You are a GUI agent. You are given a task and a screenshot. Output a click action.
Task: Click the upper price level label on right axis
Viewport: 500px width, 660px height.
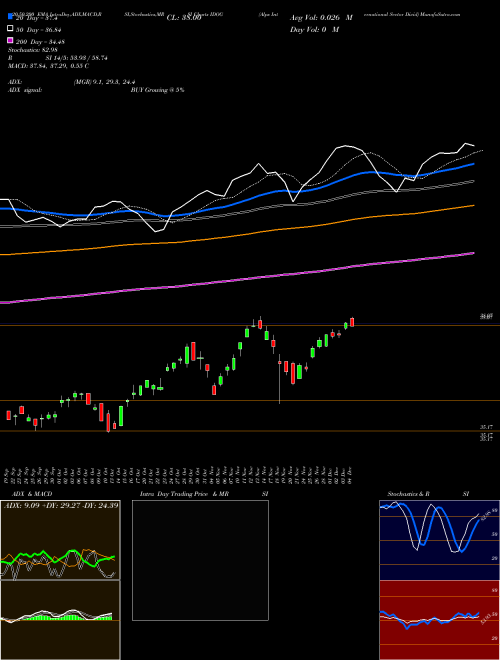point(486,316)
